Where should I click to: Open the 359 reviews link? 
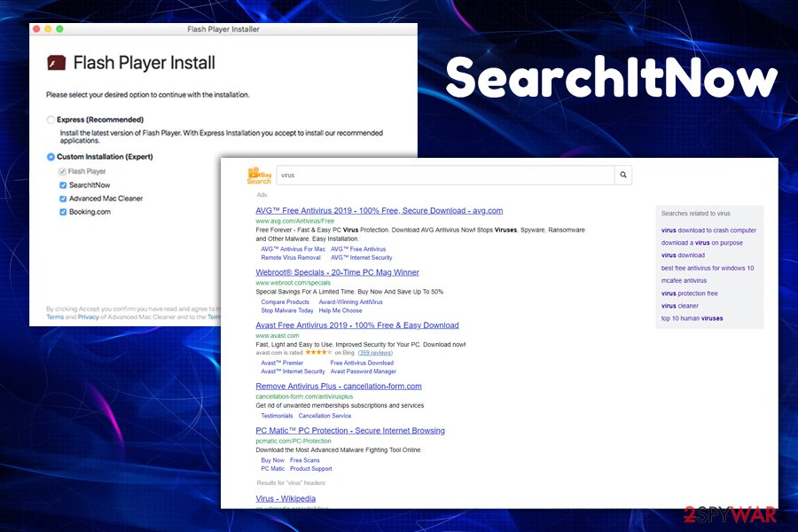click(375, 353)
